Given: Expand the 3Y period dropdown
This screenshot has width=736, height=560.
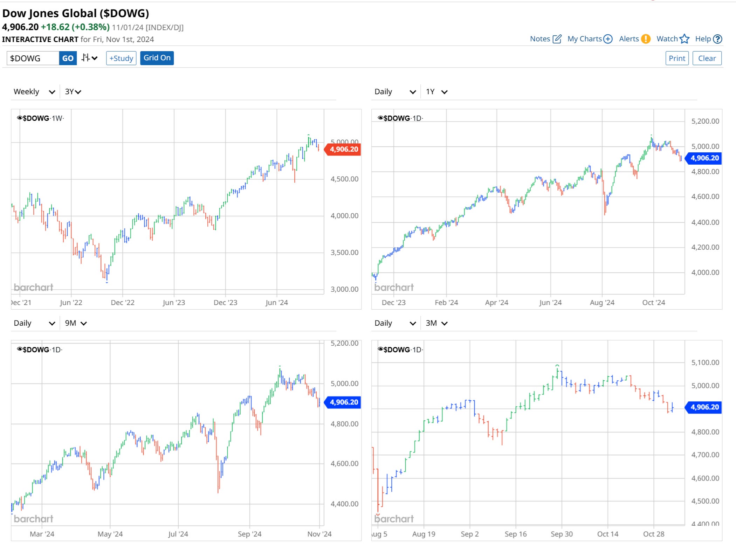Looking at the screenshot, I should [73, 92].
